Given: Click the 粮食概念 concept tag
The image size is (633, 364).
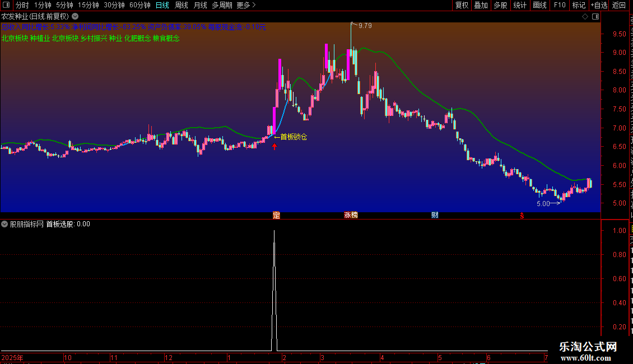Looking at the screenshot, I should (x=166, y=38).
